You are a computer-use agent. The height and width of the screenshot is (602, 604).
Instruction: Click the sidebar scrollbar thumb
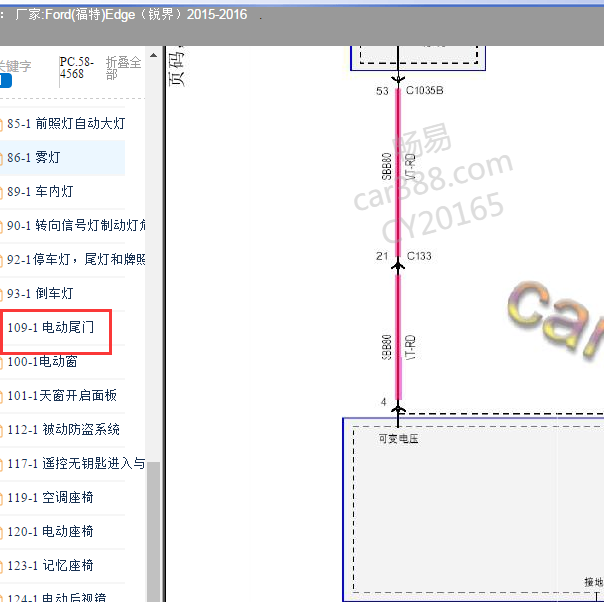click(154, 532)
